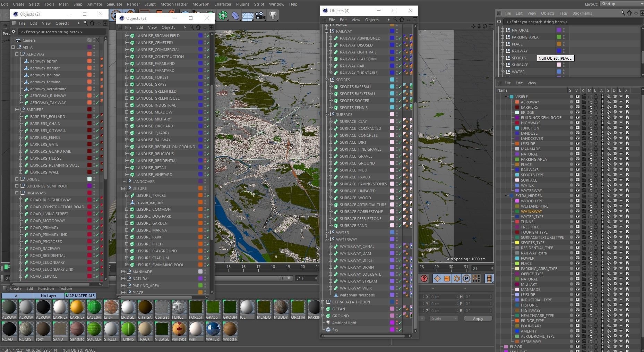Click the Camera object toolbar icon

(x=260, y=15)
